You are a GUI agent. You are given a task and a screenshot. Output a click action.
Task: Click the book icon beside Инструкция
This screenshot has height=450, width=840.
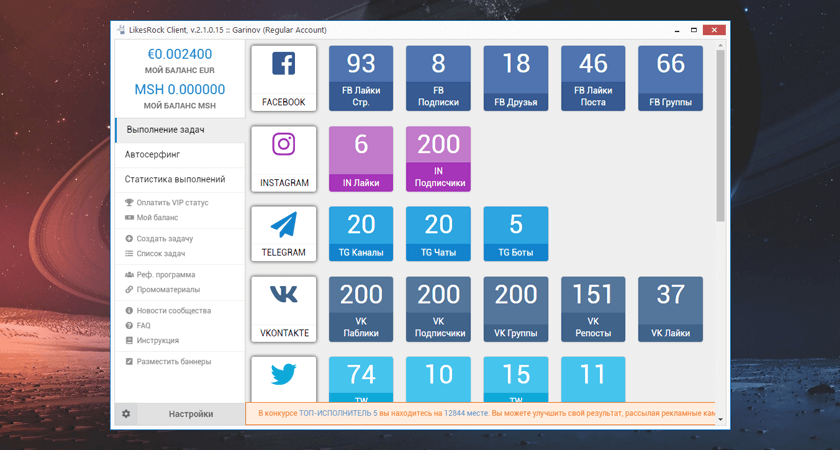pos(129,341)
